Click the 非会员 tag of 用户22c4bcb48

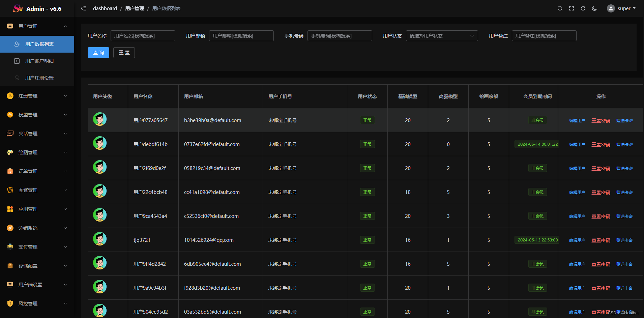[x=537, y=192]
